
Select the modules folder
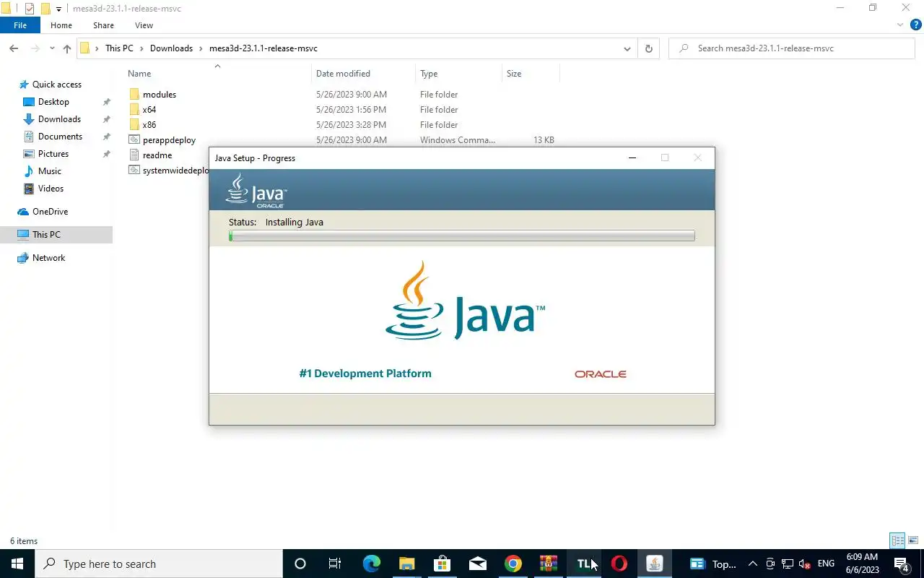159,95
